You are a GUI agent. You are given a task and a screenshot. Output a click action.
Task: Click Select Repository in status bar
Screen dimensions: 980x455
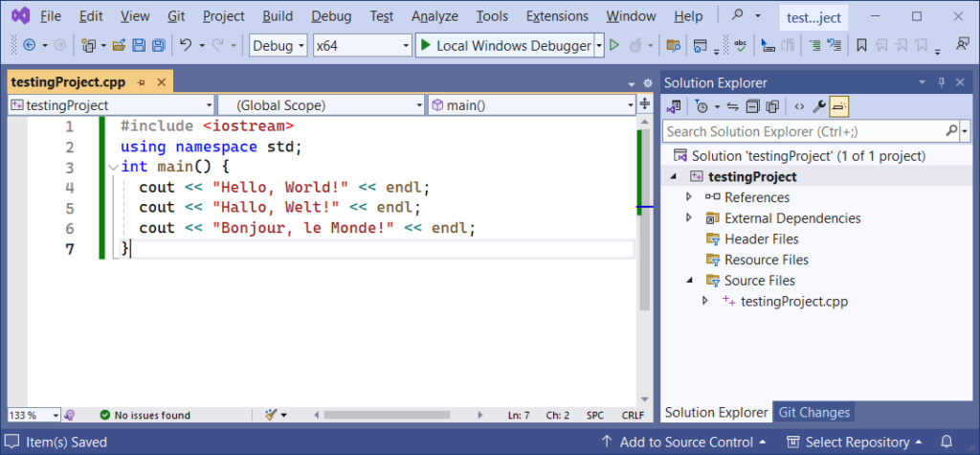855,442
